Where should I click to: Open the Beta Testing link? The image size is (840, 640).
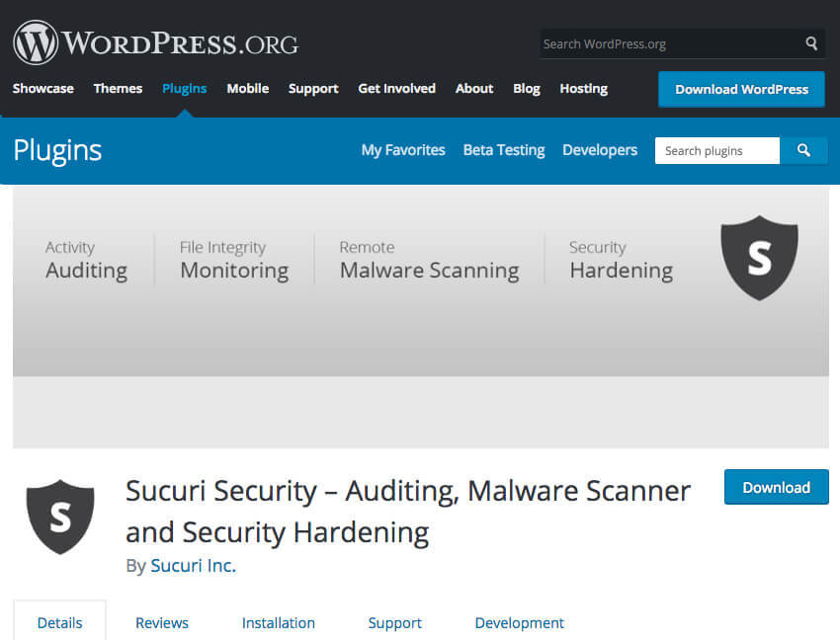(504, 150)
